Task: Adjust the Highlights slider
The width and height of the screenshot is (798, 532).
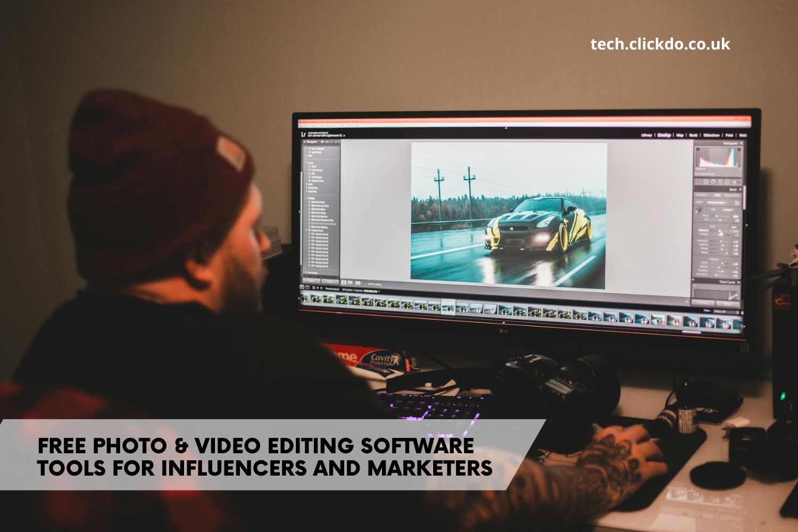Action: [x=720, y=241]
